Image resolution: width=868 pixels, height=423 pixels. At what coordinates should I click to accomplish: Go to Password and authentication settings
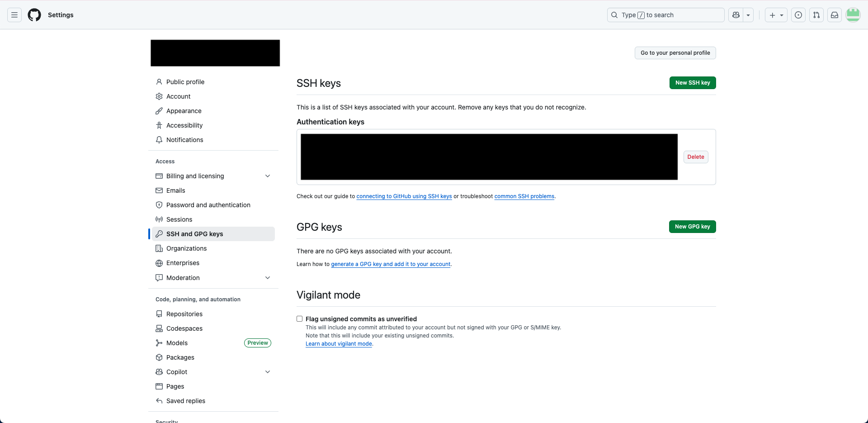pyautogui.click(x=208, y=205)
